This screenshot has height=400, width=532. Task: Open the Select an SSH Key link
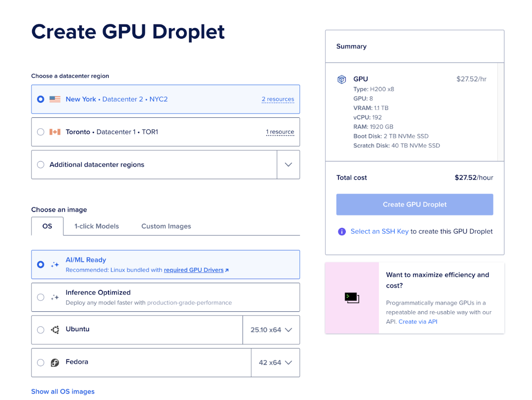[x=379, y=232]
